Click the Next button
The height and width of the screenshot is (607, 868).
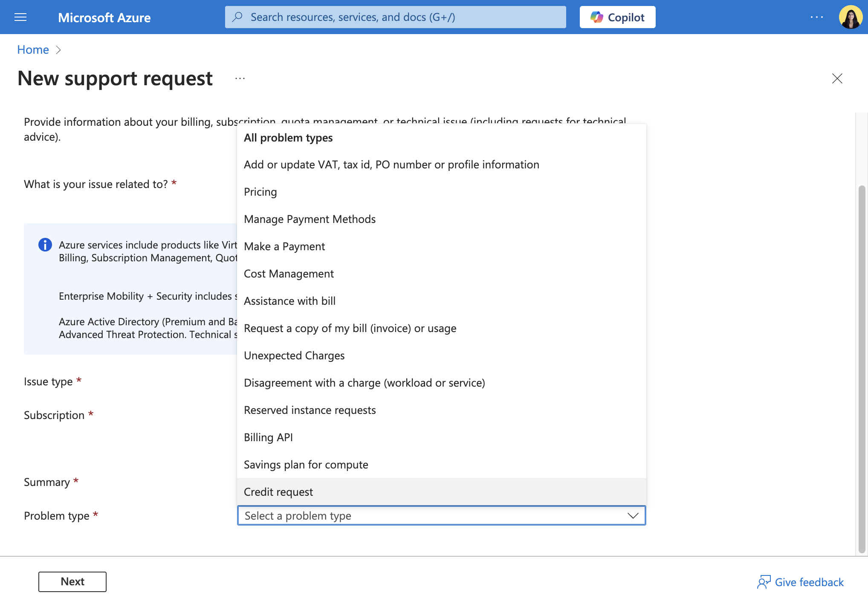point(72,581)
